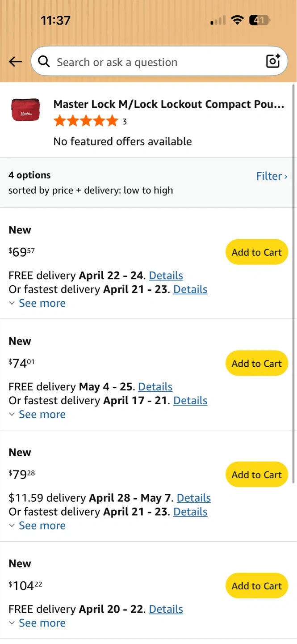This screenshot has height=644, width=297.
Task: Open the Filter options
Action: (x=272, y=176)
